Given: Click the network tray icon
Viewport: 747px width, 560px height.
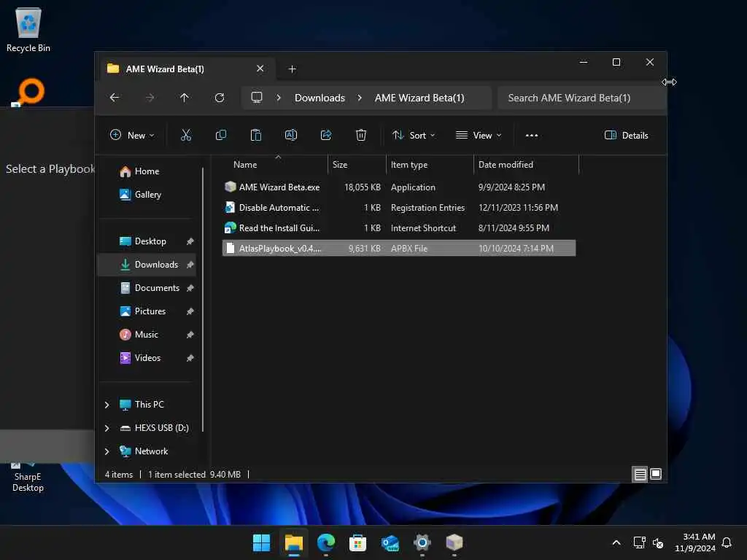Looking at the screenshot, I should [639, 542].
